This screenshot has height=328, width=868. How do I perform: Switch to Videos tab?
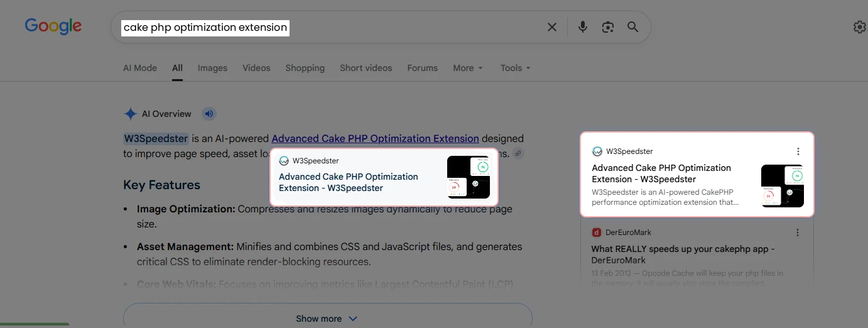pos(256,68)
